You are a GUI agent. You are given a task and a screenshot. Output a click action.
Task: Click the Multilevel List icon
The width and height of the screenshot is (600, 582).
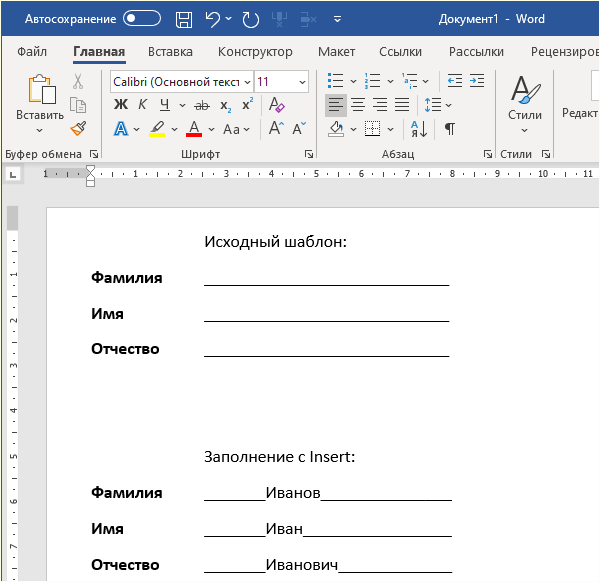pyautogui.click(x=409, y=81)
